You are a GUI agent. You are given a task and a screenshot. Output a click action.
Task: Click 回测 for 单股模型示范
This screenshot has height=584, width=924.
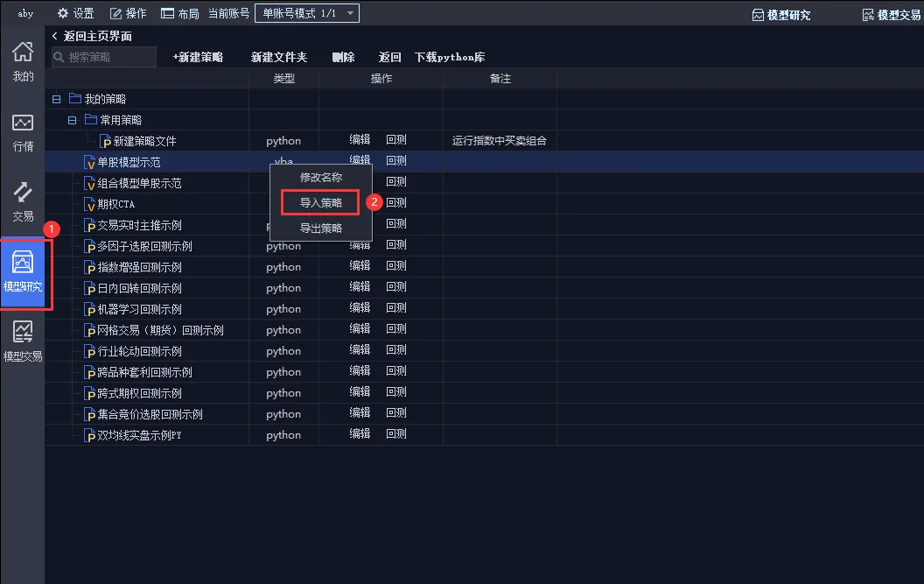pos(396,161)
